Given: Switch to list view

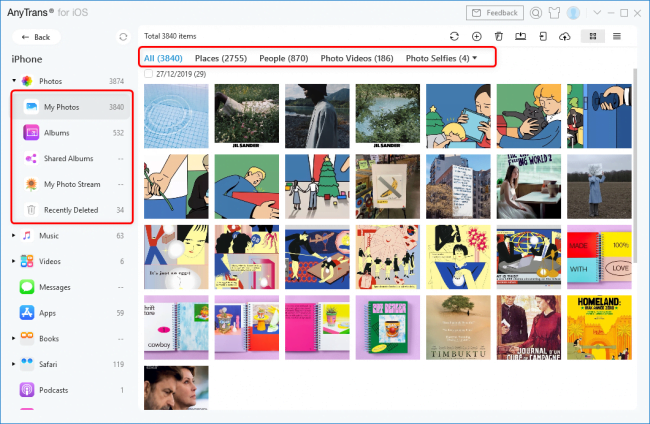Looking at the screenshot, I should click(616, 36).
